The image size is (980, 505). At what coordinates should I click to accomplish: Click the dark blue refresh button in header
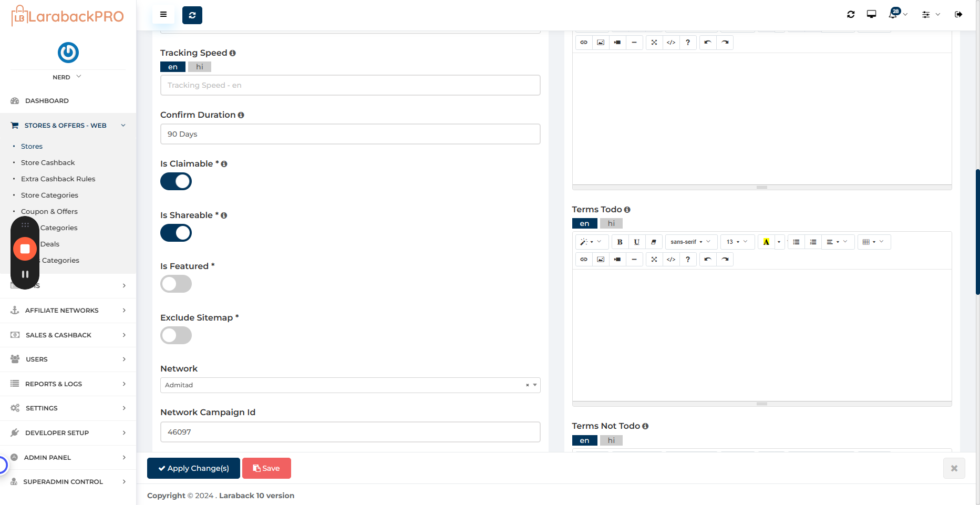[x=192, y=15]
